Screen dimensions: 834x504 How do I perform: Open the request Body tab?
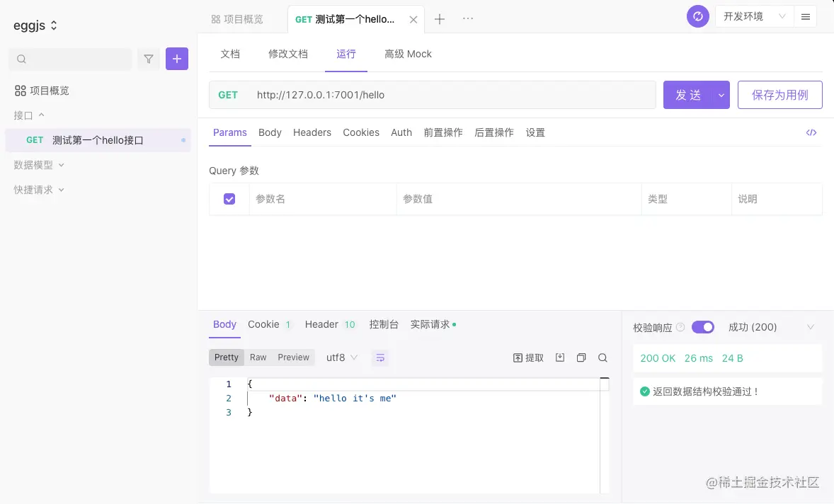coord(270,132)
